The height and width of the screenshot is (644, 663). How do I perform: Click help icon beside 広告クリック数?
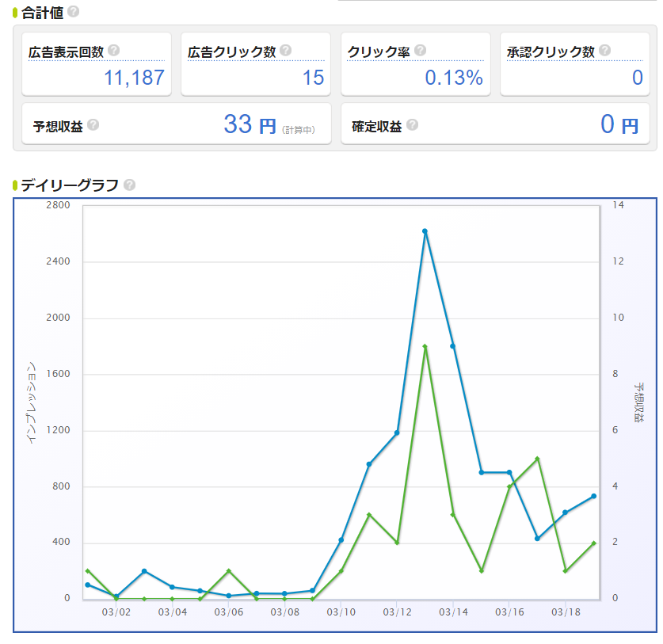click(x=286, y=51)
